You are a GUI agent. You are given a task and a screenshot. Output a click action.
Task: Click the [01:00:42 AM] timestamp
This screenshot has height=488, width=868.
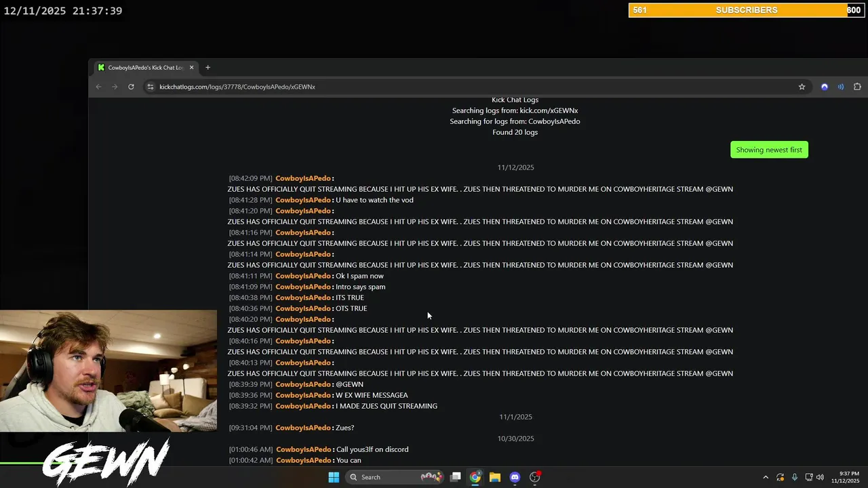(x=251, y=460)
